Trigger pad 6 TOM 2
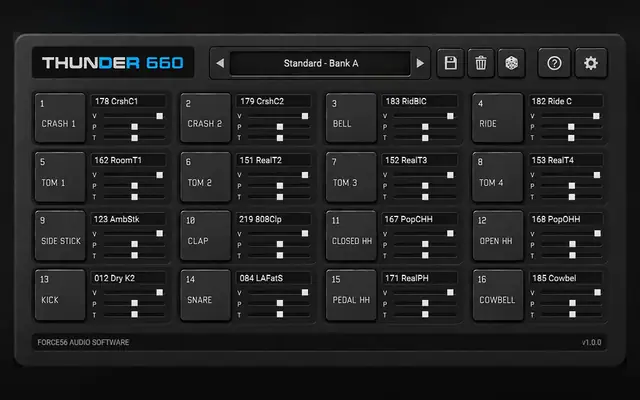This screenshot has width=640, height=400. [x=205, y=177]
